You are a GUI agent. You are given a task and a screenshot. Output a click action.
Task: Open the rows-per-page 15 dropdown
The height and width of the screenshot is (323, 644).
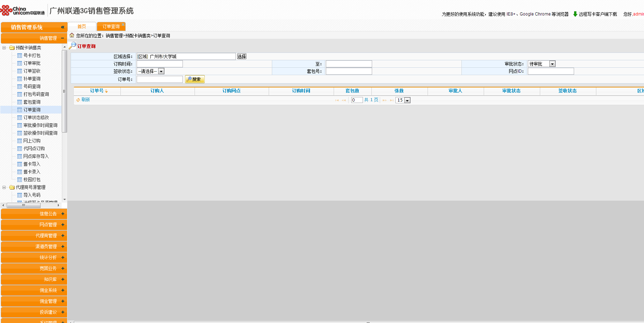pos(403,100)
